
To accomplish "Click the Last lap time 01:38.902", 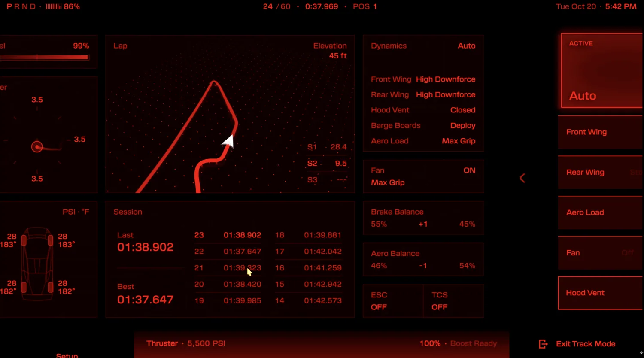I will coord(145,247).
